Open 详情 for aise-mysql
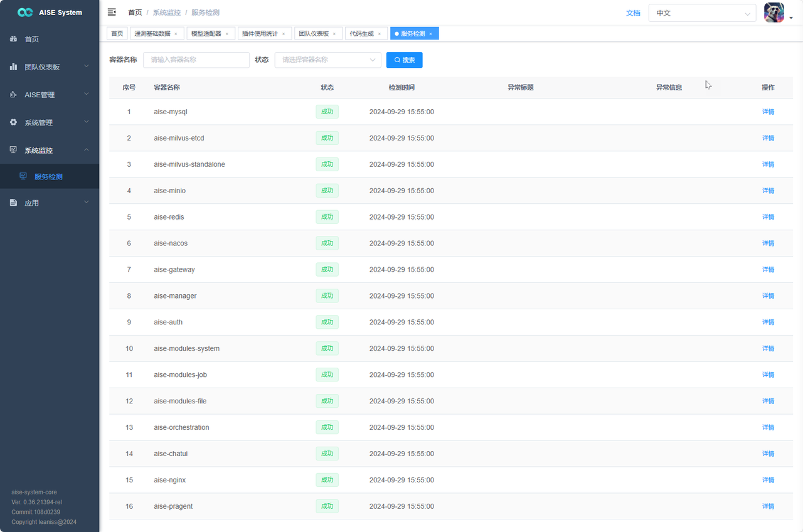 point(768,112)
